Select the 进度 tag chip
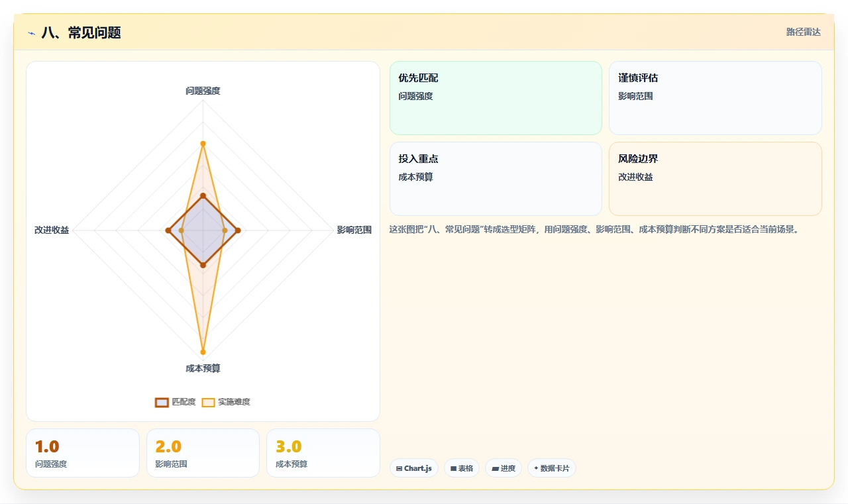Viewport: 848px width, 504px height. pos(503,468)
